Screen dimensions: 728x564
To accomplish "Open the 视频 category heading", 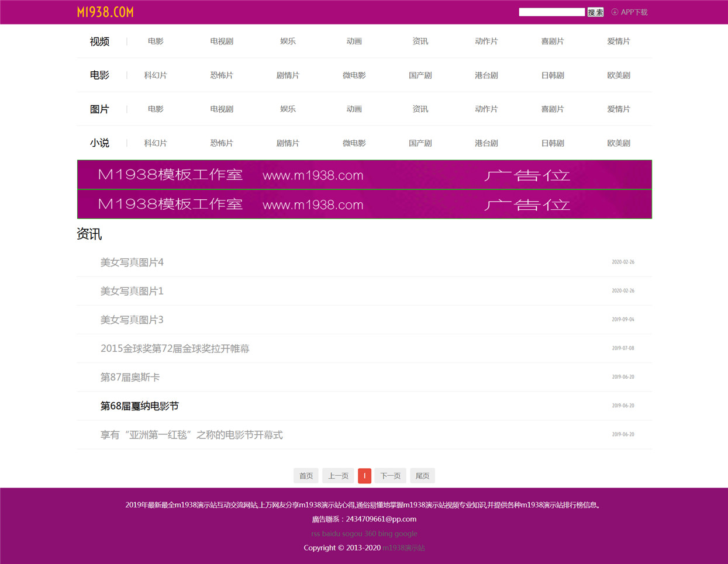I will click(x=99, y=41).
